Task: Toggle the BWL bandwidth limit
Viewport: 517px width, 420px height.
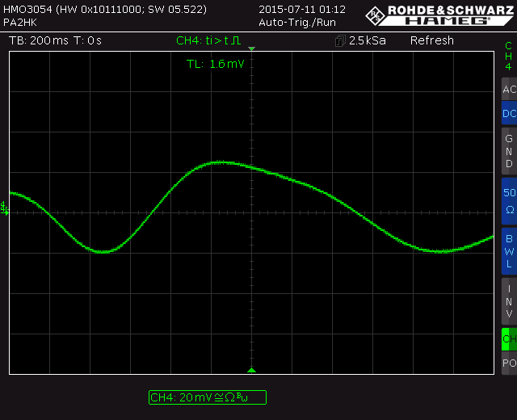Action: click(x=508, y=250)
